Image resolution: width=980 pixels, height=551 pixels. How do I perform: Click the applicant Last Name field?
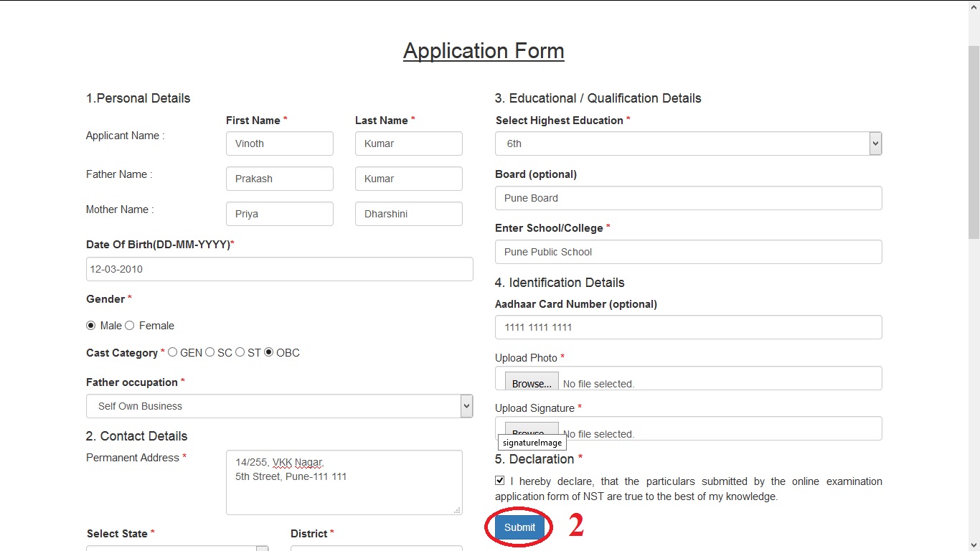pos(408,143)
